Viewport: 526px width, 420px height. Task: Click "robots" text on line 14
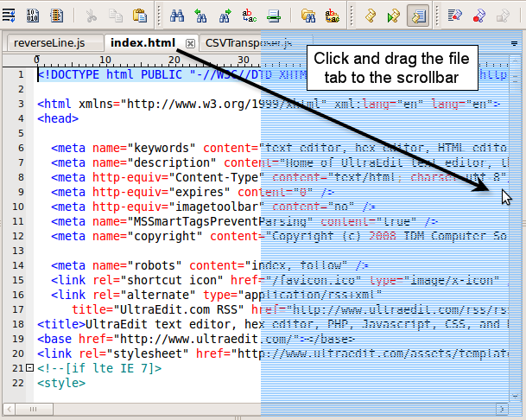(x=155, y=265)
